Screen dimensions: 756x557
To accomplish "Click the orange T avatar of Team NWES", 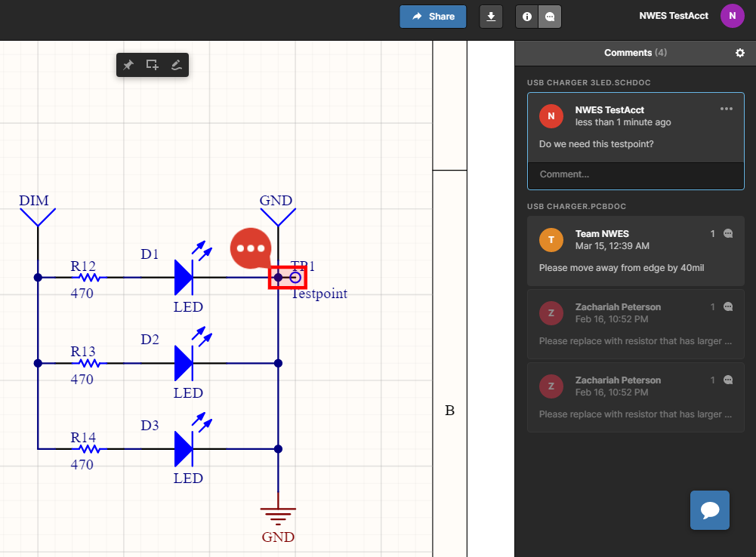I will pos(551,240).
